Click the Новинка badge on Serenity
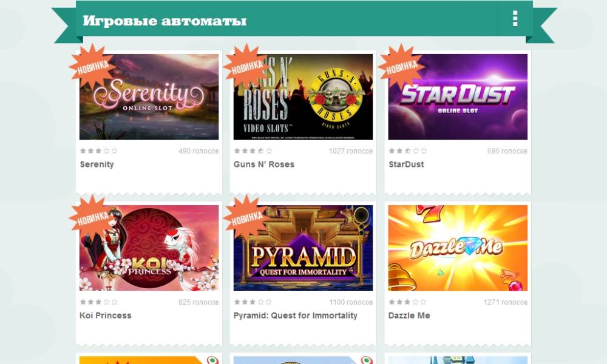The image size is (607, 364). 92,67
